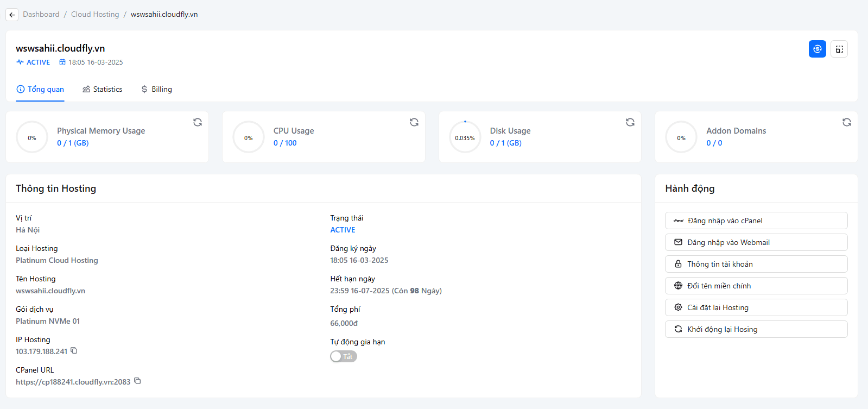Image resolution: width=868 pixels, height=409 pixels.
Task: Refresh Physical Memory Usage stats
Action: pos(198,122)
